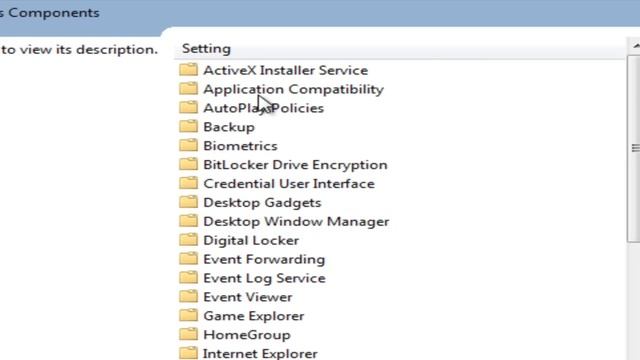Select the 'Desktop Window Manager' entry text
The image size is (640, 360).
(296, 222)
